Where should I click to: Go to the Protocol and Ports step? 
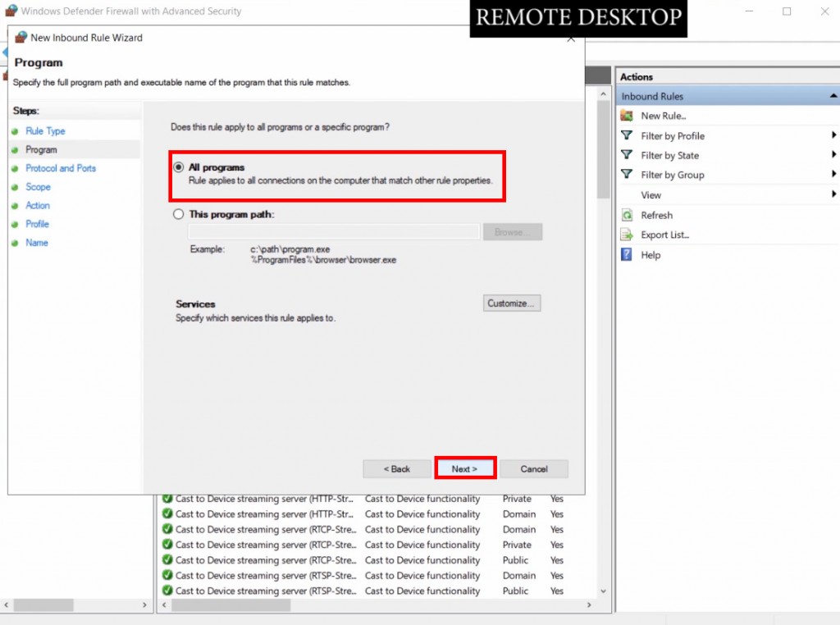pyautogui.click(x=61, y=168)
